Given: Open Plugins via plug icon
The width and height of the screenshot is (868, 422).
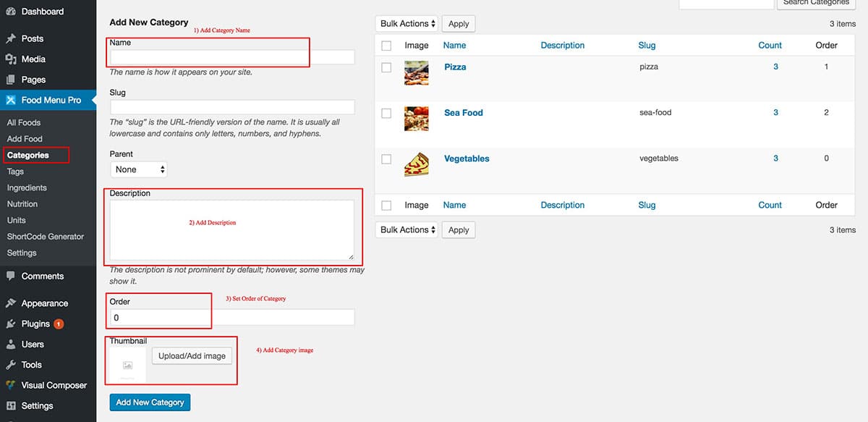Looking at the screenshot, I should click(11, 324).
